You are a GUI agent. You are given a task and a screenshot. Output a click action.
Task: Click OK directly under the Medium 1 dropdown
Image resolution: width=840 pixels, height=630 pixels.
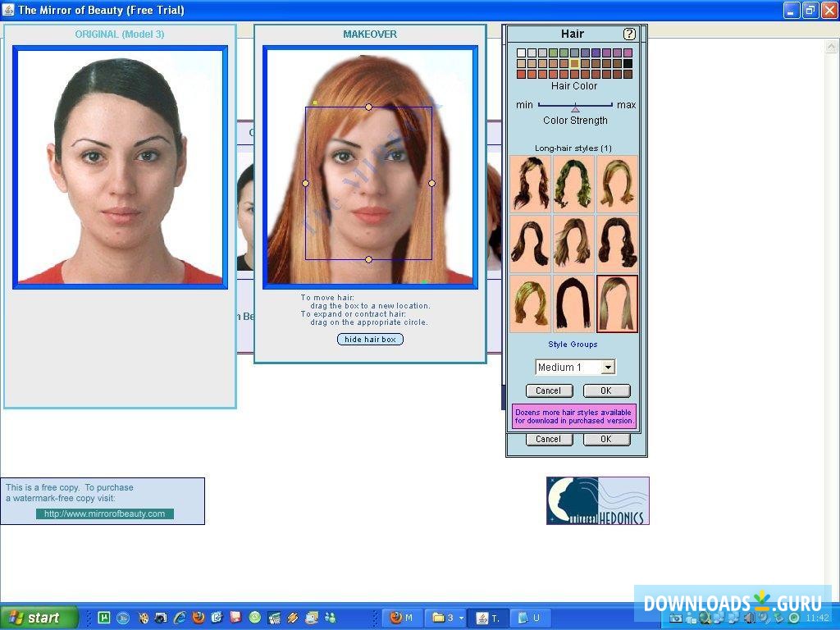[606, 390]
